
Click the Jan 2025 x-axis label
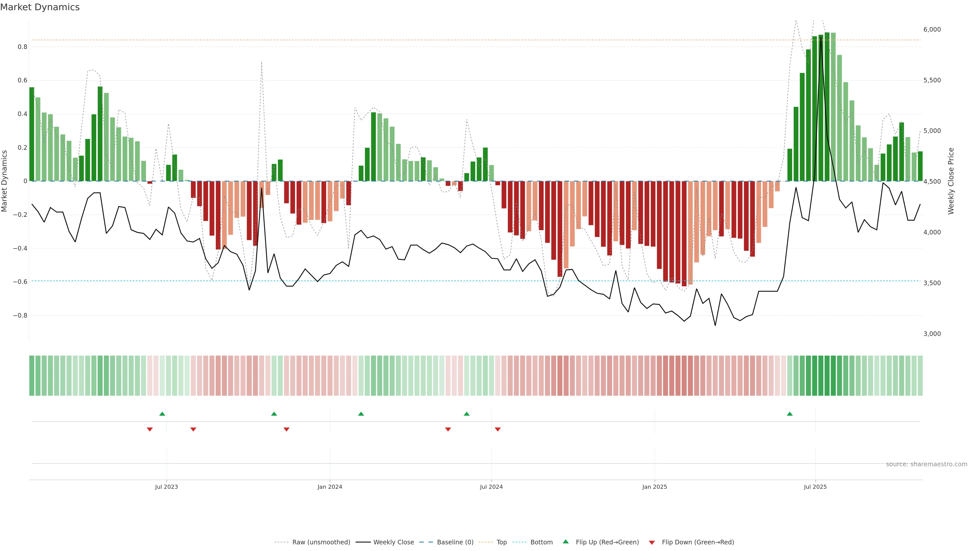click(x=654, y=487)
